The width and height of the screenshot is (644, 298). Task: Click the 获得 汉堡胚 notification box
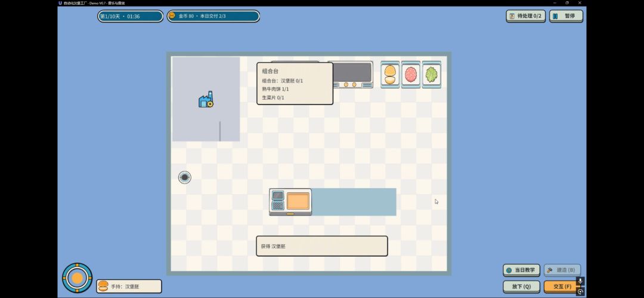pyautogui.click(x=322, y=246)
